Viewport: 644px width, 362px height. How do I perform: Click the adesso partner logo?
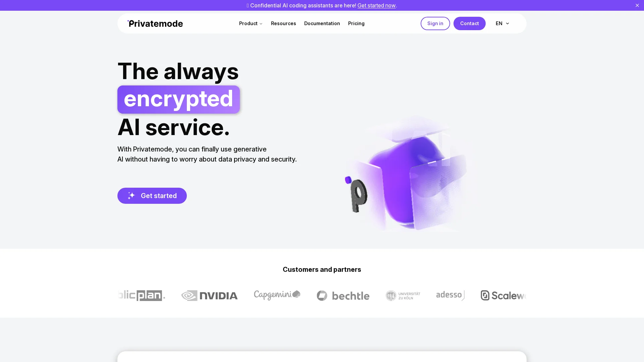pos(450,295)
